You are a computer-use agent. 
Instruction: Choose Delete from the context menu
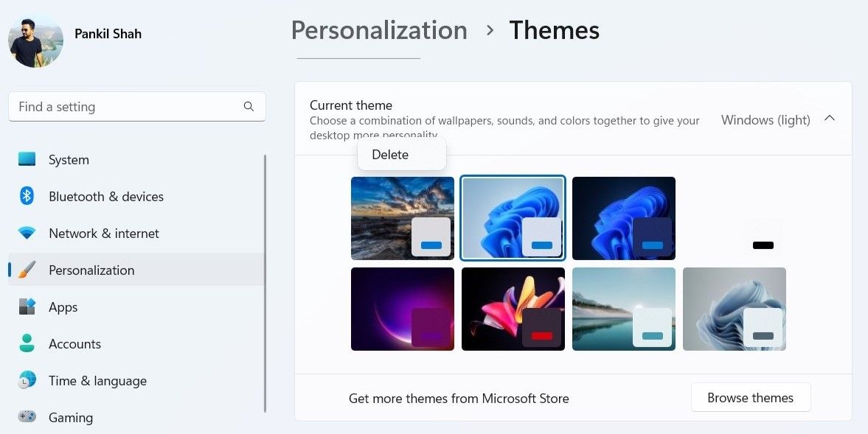coord(402,155)
